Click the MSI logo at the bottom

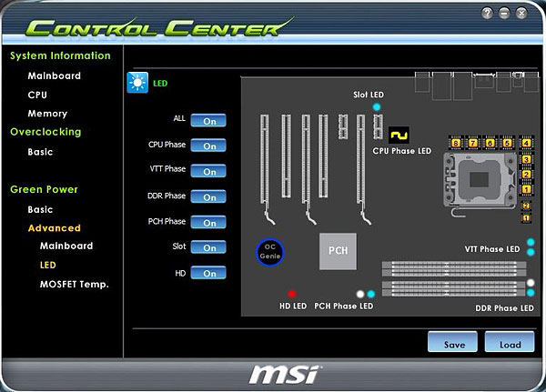(x=285, y=374)
